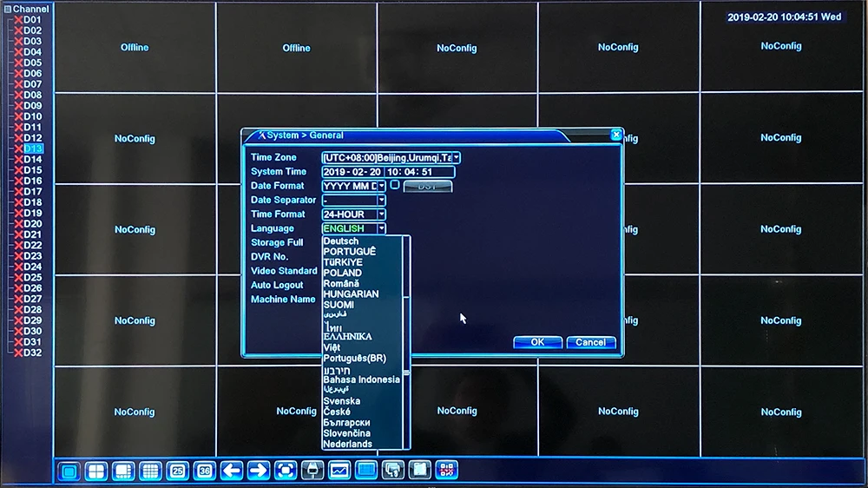
Task: Click the date-time overlay 2019-02-20 10:04:51 Wed
Action: click(784, 17)
